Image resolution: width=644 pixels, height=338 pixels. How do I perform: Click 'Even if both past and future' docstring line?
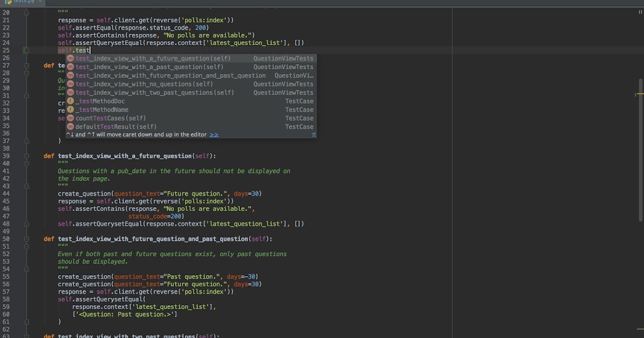click(172, 254)
